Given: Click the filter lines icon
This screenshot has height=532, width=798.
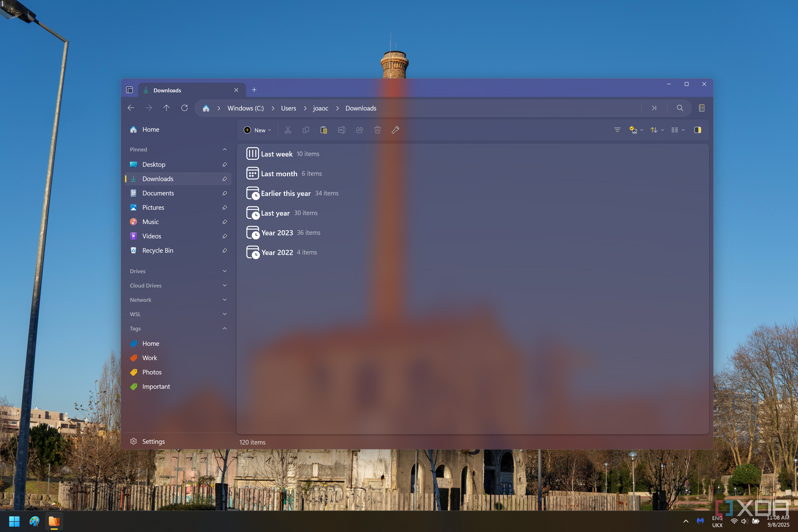Looking at the screenshot, I should point(617,130).
